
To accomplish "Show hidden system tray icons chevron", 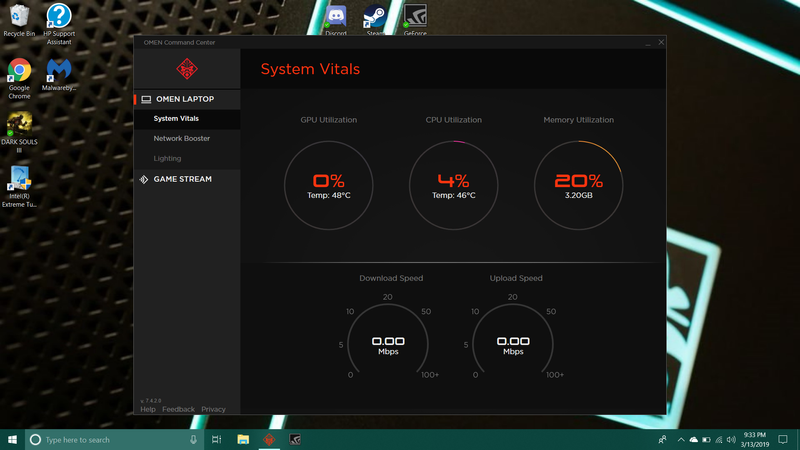I will tap(679, 439).
